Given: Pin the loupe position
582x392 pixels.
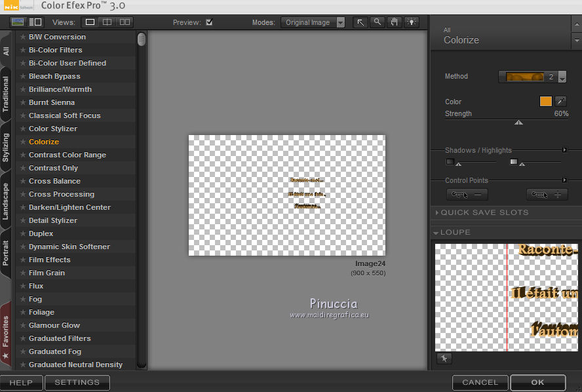Looking at the screenshot, I should (444, 359).
